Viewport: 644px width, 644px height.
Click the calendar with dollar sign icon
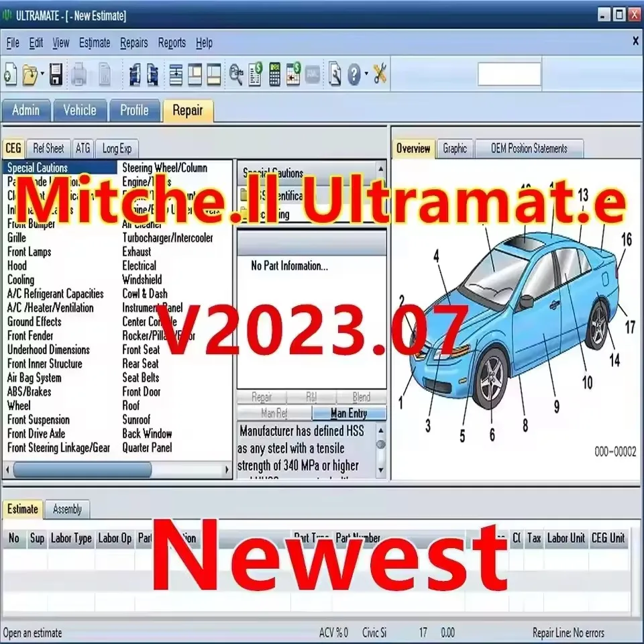click(x=293, y=74)
